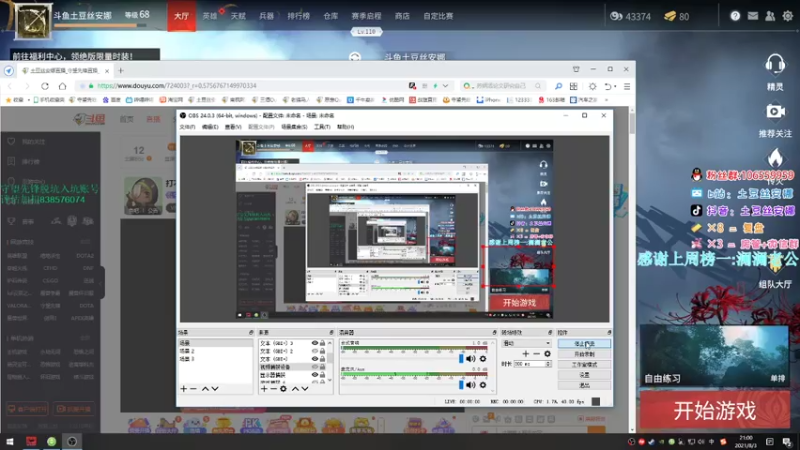Toggle lock on 视频捕获设备 source
800x450 pixels.
(322, 367)
